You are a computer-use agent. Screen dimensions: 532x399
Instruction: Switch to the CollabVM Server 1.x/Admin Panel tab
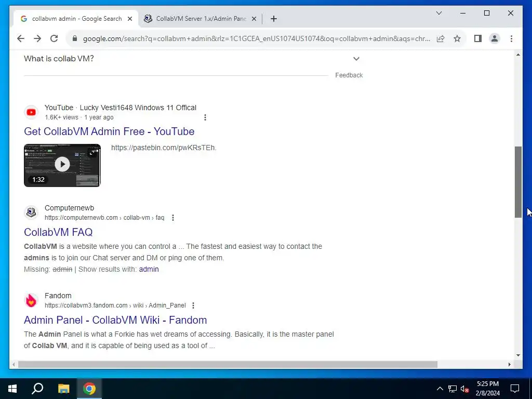(x=200, y=19)
